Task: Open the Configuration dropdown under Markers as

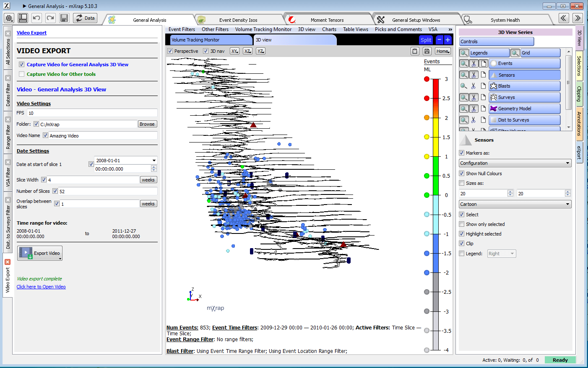Action: (515, 163)
